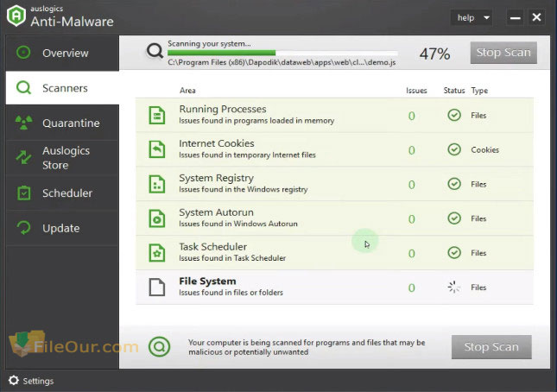Click the Internet Cookies status checkmark
The image size is (557, 392).
click(454, 149)
